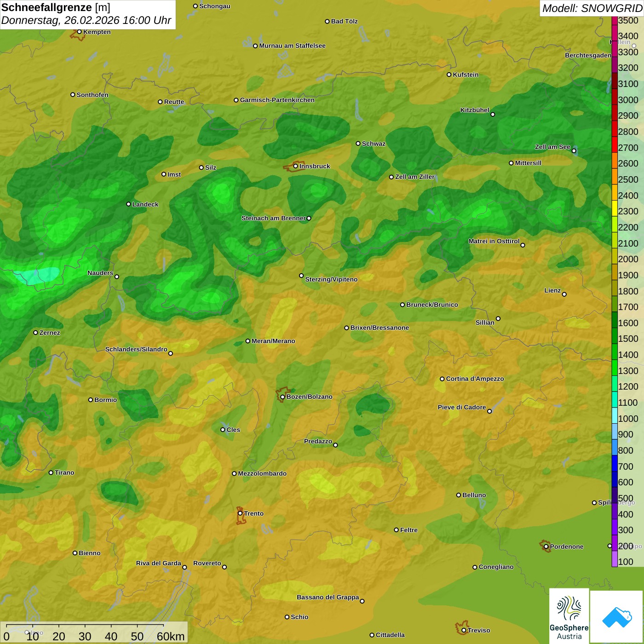The height and width of the screenshot is (644, 644).
Task: Select the Zell am Ziller label
Action: pos(415,177)
